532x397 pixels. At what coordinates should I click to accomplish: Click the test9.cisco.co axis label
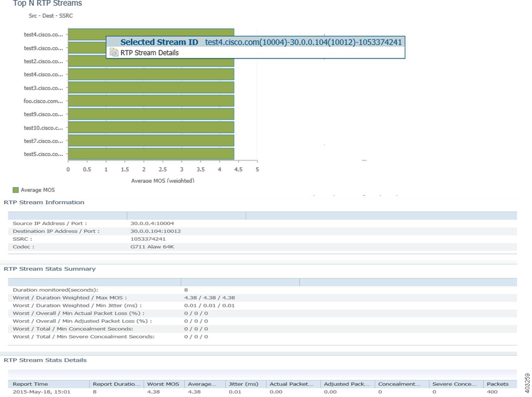click(x=43, y=48)
